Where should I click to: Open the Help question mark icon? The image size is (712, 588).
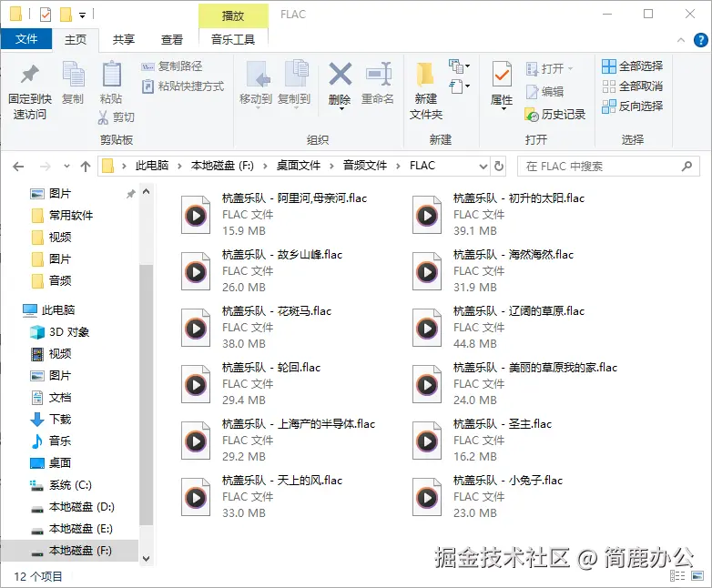coord(701,40)
